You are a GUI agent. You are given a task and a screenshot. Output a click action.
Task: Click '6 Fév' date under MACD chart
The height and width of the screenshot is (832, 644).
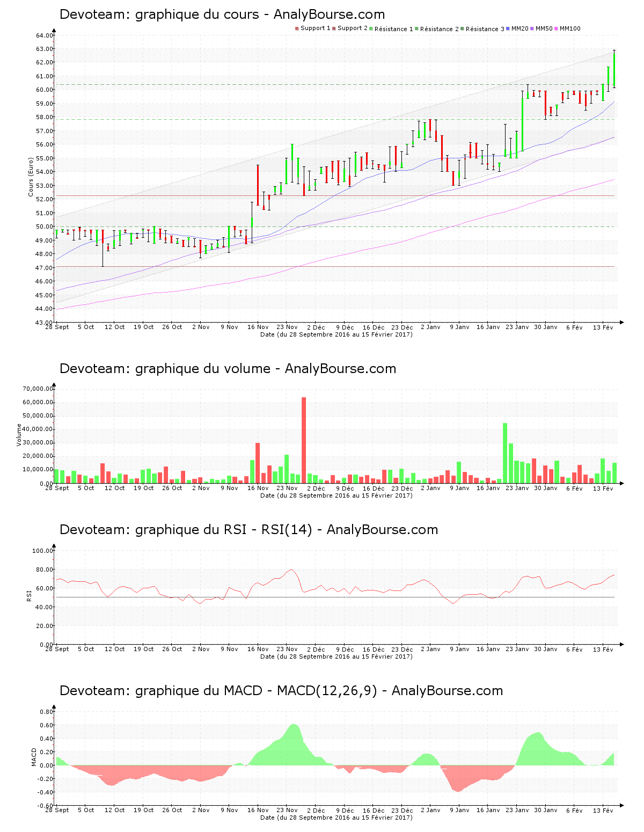click(x=574, y=810)
